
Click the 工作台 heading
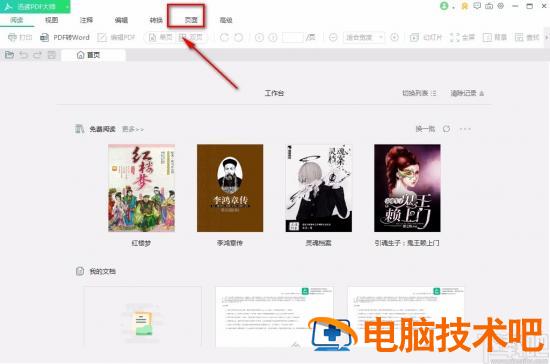[x=274, y=93]
